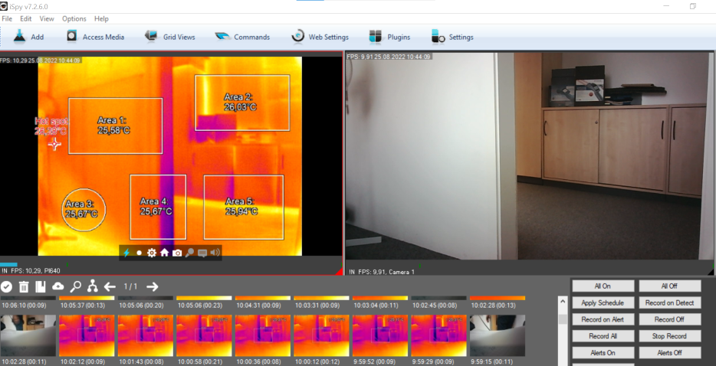Click the Apply Schedule button
Screen dimensions: 716x366
point(603,303)
